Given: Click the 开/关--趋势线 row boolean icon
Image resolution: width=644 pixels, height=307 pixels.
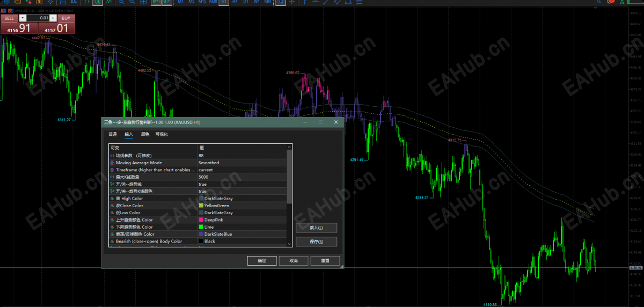Looking at the screenshot, I should click(112, 184).
